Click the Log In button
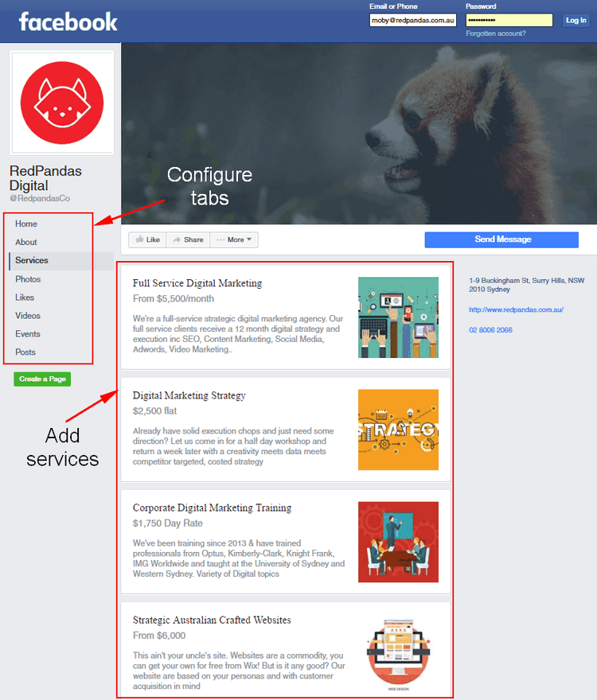 [x=576, y=20]
